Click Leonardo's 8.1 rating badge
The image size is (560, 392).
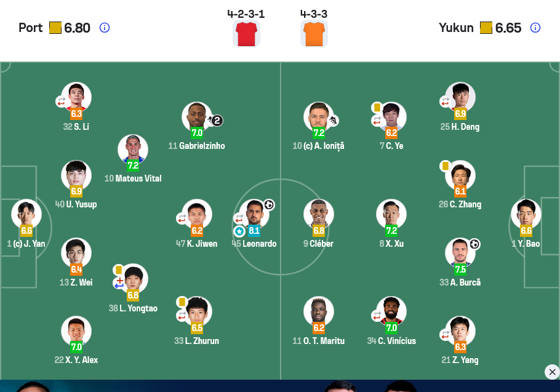[255, 231]
